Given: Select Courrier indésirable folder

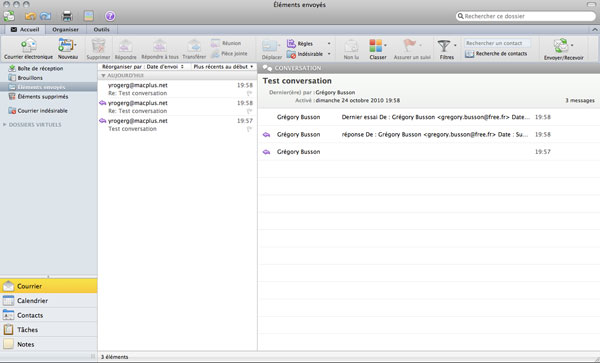Looking at the screenshot, I should [49, 111].
